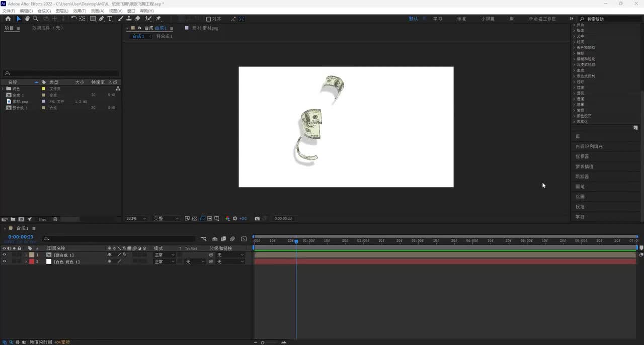Screen dimensions: 644x345
Task: Toggle the graph editor icon in timeline
Action: [x=244, y=239]
